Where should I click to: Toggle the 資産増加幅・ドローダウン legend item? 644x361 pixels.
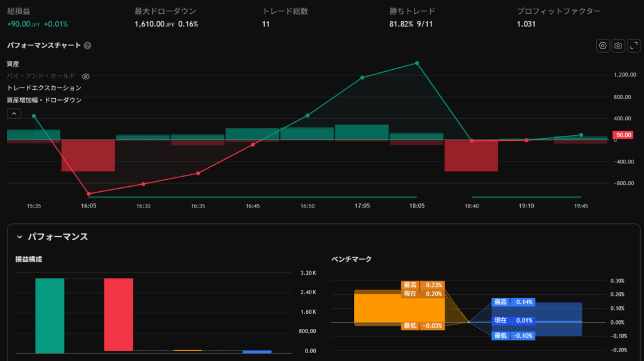[x=44, y=100]
